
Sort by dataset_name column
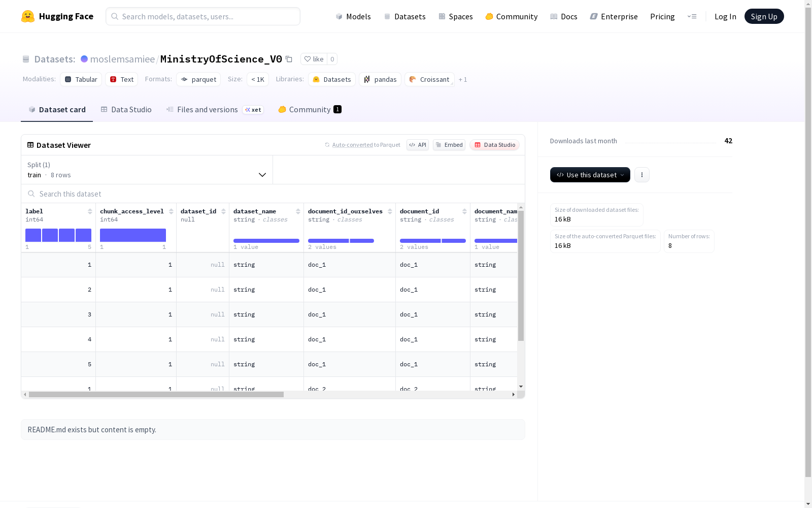click(x=298, y=211)
